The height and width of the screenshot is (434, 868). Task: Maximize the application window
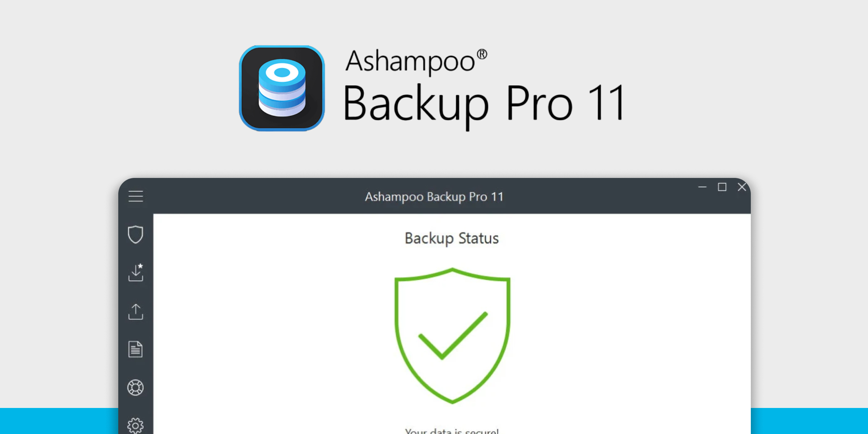point(723,187)
